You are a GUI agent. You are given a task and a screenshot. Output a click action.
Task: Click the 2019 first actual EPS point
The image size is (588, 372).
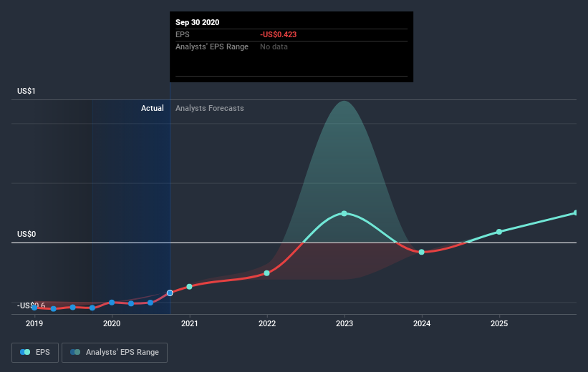[x=34, y=308]
